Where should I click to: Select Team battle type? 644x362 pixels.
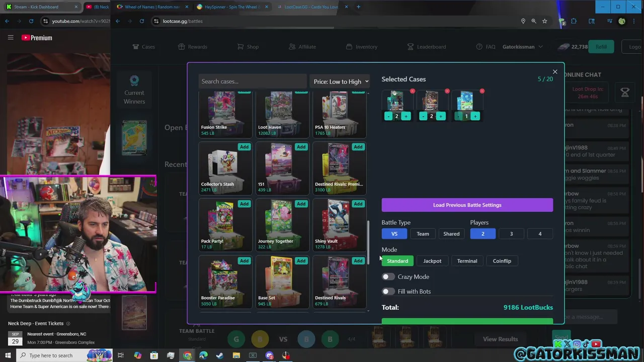click(x=423, y=234)
